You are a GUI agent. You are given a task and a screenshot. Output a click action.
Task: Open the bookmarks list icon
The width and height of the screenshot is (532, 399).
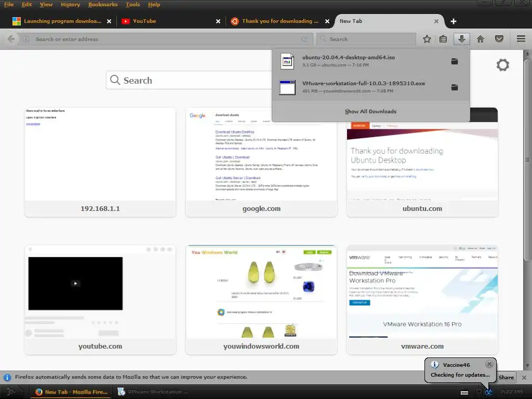(x=443, y=39)
